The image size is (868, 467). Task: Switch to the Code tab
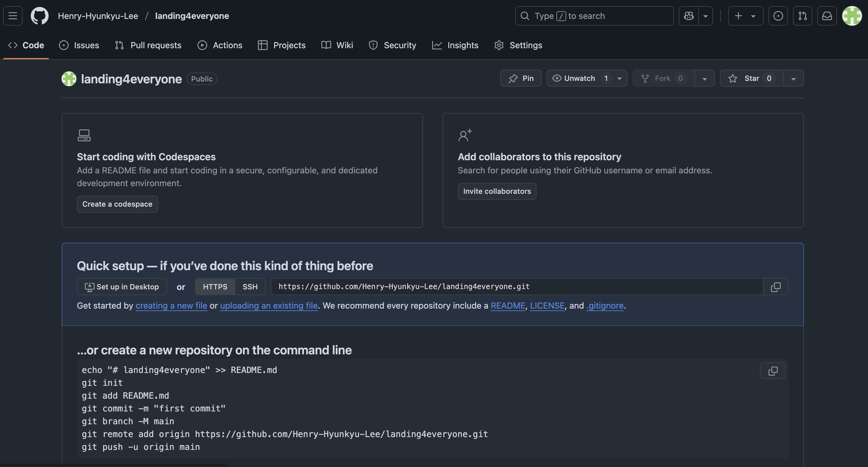point(26,45)
